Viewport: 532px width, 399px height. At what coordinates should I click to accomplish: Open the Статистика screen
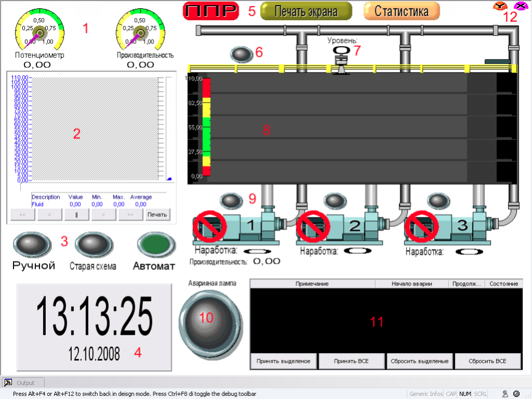tap(402, 11)
